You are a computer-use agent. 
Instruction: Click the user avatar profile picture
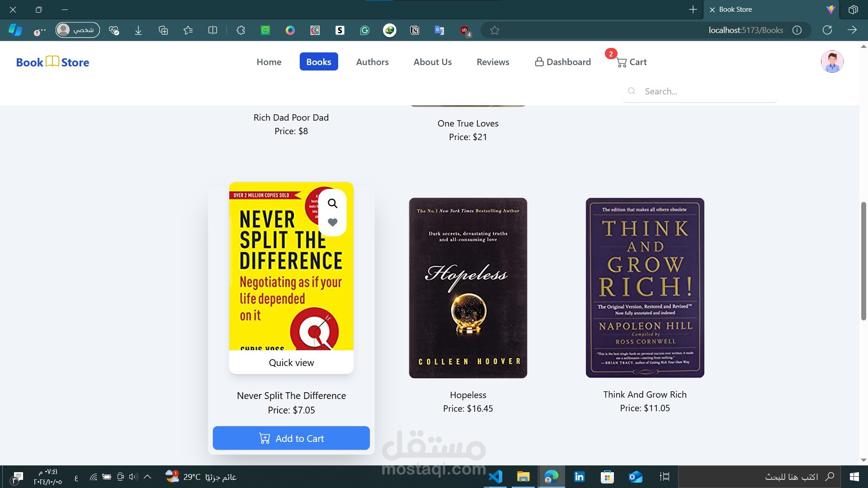[832, 62]
